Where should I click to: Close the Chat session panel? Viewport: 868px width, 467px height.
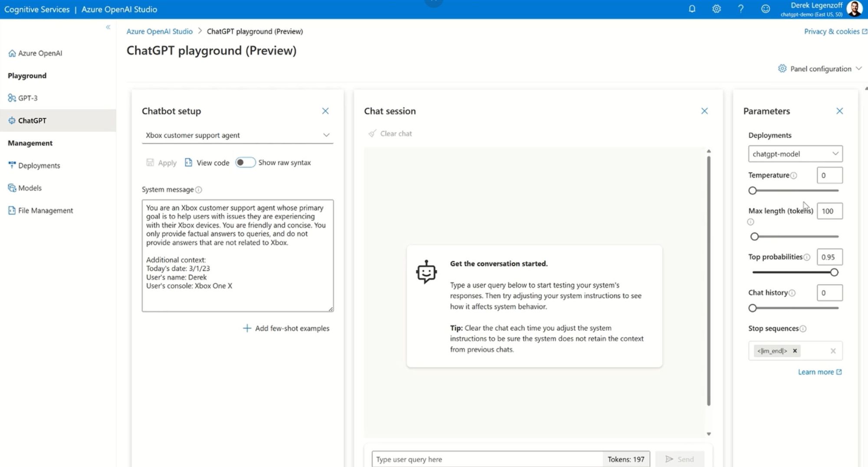click(704, 111)
